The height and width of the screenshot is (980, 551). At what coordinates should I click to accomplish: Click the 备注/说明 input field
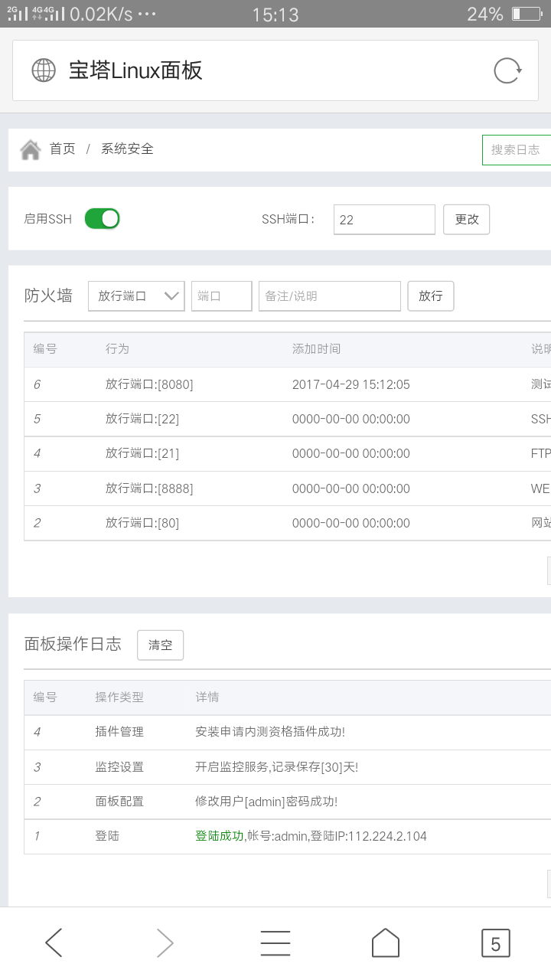[330, 296]
